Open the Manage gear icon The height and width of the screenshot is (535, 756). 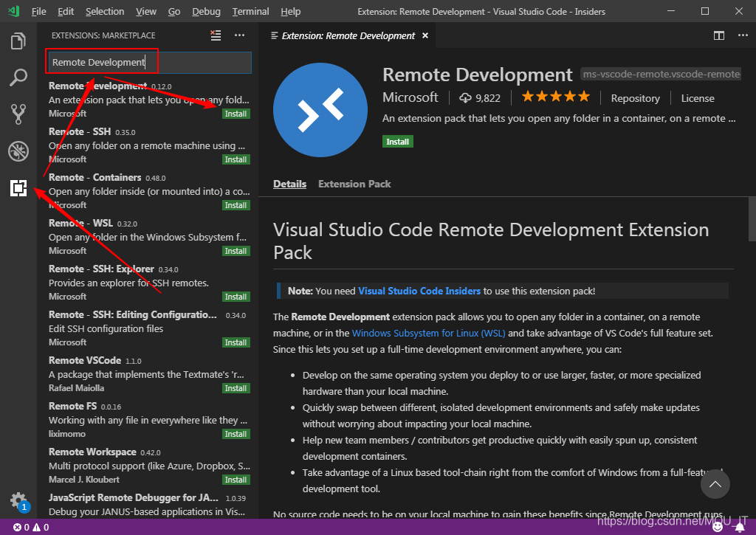pos(18,500)
